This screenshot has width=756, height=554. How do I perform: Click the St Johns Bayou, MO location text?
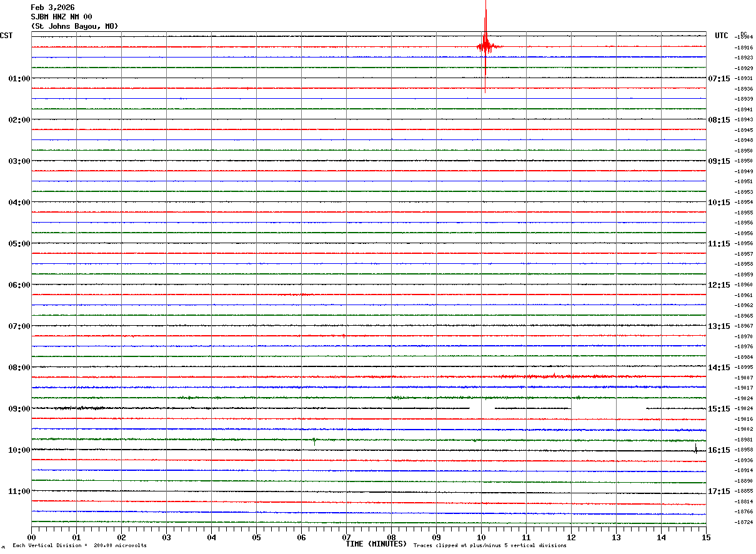point(74,26)
